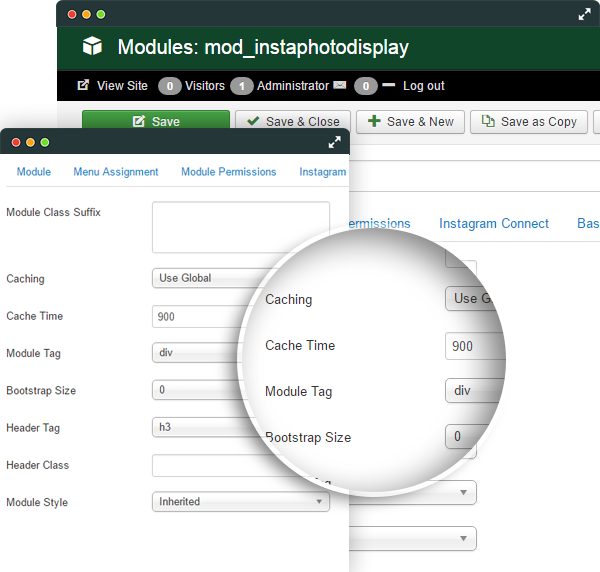This screenshot has height=572, width=600.
Task: Open the Menu Assignment tab
Action: (116, 172)
